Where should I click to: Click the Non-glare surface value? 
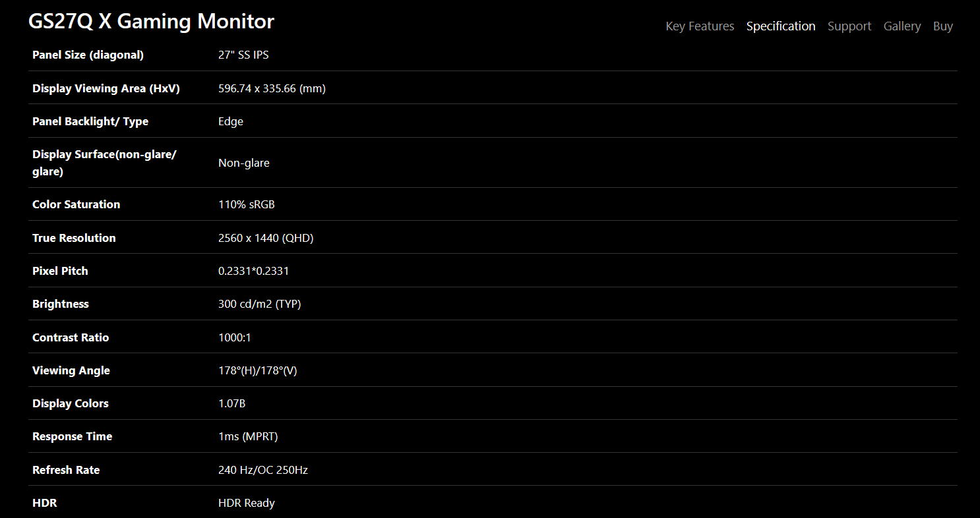point(244,163)
